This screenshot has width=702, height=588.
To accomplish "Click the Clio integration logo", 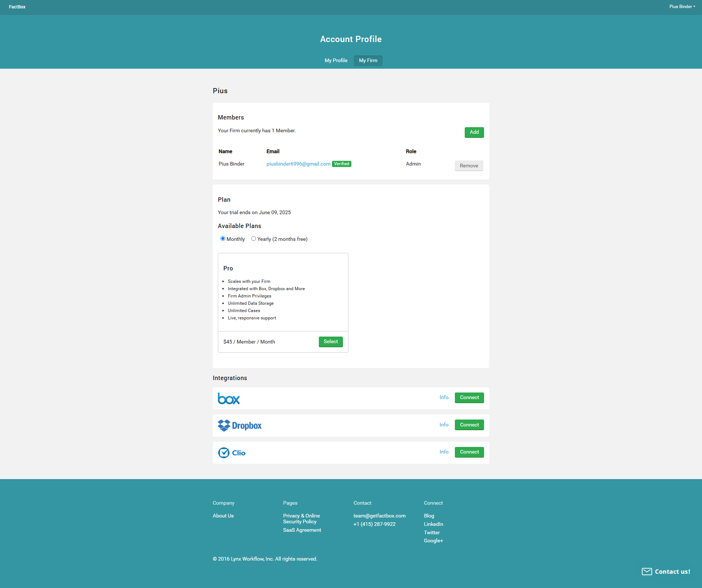I will tap(232, 453).
